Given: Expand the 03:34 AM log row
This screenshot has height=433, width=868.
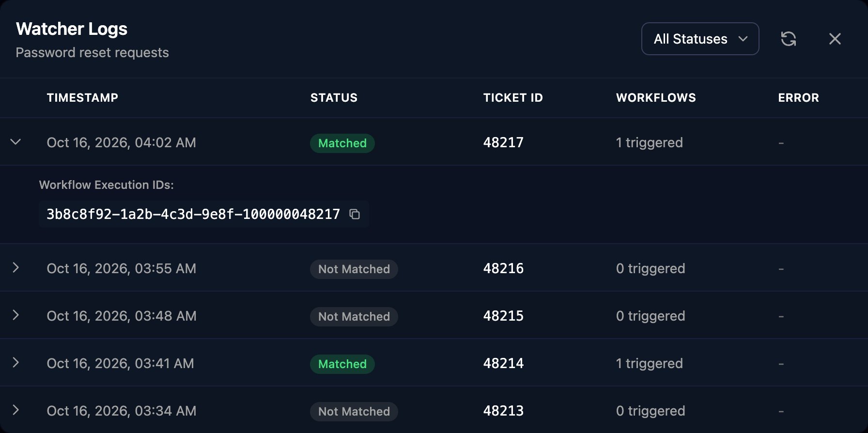Looking at the screenshot, I should click(15, 410).
